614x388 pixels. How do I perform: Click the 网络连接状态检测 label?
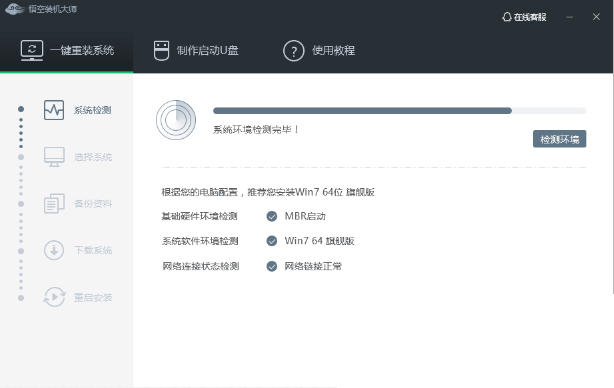click(200, 266)
